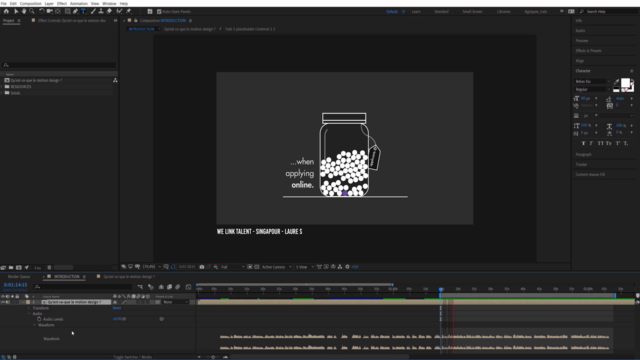This screenshot has height=360, width=640.
Task: Toggle Faux Italic in Character panel
Action: [591, 143]
